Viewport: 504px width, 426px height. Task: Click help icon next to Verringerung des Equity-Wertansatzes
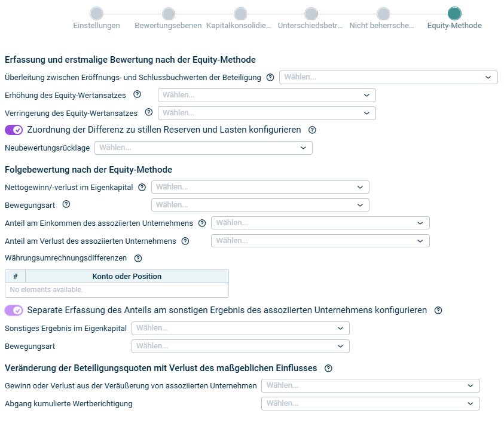148,112
